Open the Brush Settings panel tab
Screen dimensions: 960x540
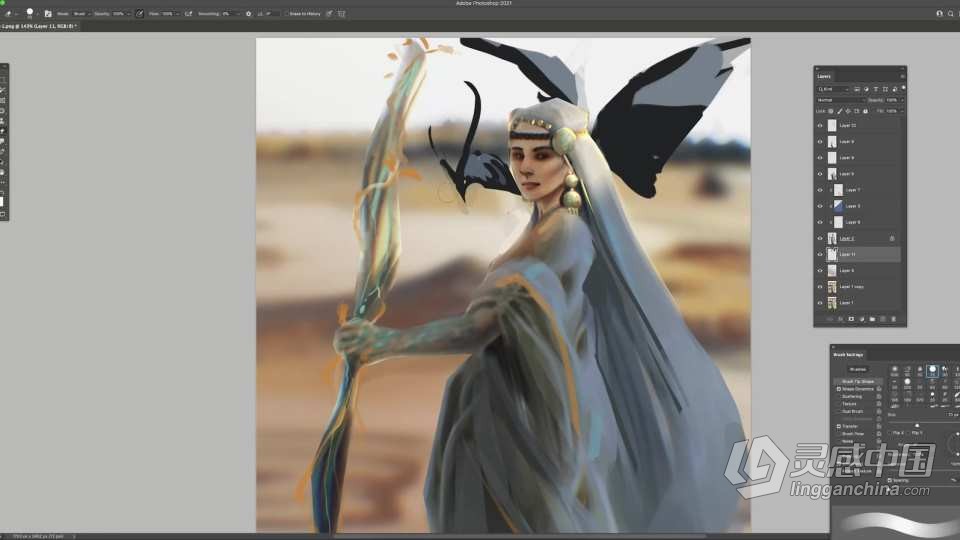tap(848, 354)
